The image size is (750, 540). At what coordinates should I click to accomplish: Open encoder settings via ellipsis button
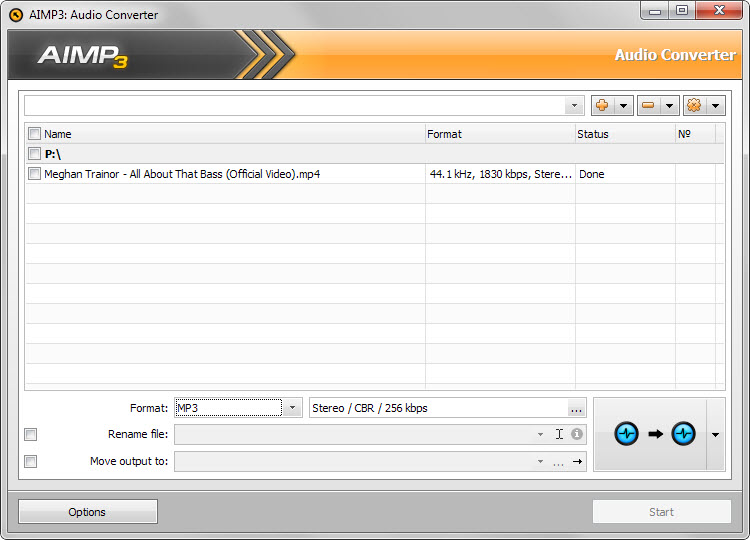click(576, 409)
